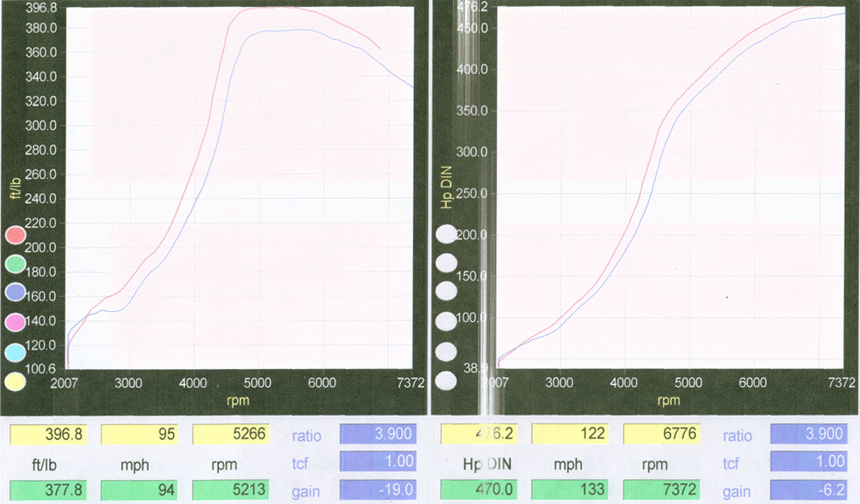Click the 5000 rpm tick label under the torque chart
The image size is (860, 504).
pos(257,383)
